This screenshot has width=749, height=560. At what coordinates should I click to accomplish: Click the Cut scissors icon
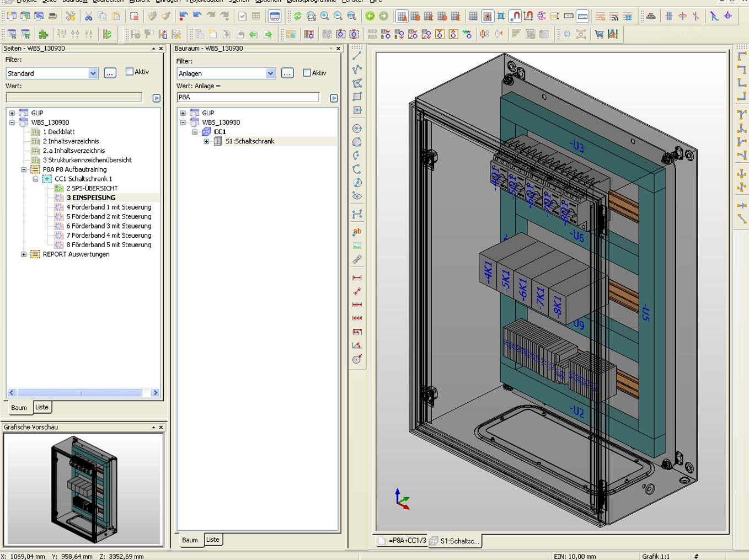coord(88,16)
